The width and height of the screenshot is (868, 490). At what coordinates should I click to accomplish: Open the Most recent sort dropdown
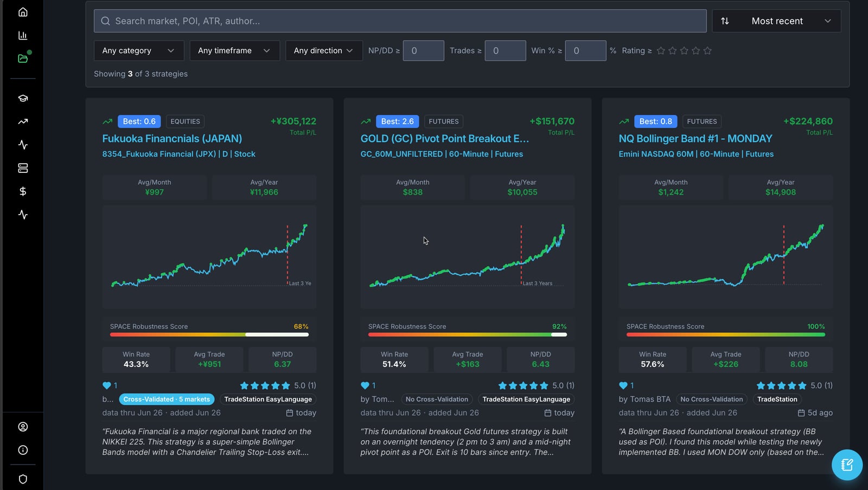[776, 21]
